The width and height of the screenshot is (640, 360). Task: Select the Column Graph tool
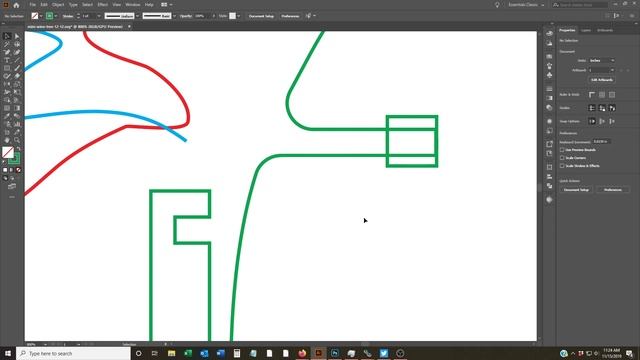(17, 124)
